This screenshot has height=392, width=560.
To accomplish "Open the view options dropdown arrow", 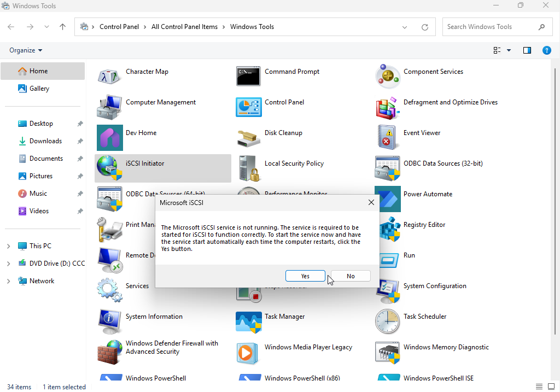I will [x=509, y=50].
